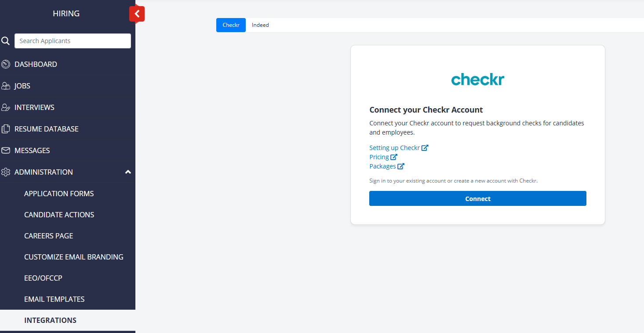This screenshot has height=333, width=644.
Task: Go to Candidate Actions page
Action: click(59, 215)
